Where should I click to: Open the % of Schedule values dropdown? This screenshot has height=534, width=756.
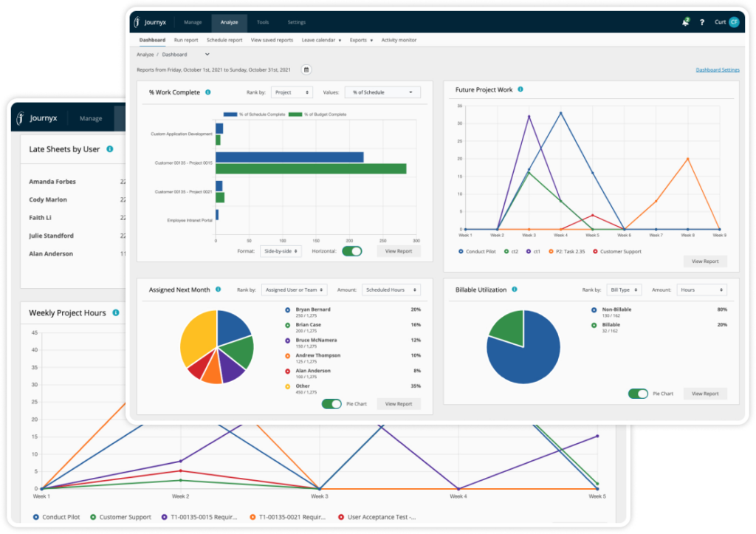pyautogui.click(x=382, y=92)
